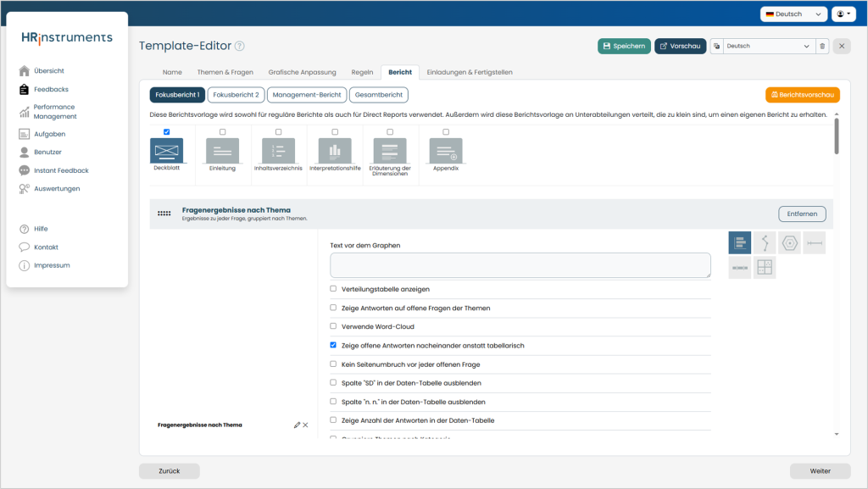Select the Erläuterung der Dimensionen icon

pos(390,151)
